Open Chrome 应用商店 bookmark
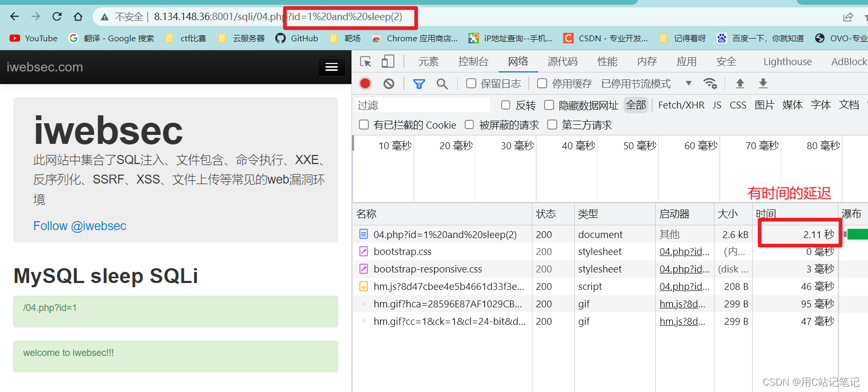This screenshot has width=868, height=392. pos(414,38)
